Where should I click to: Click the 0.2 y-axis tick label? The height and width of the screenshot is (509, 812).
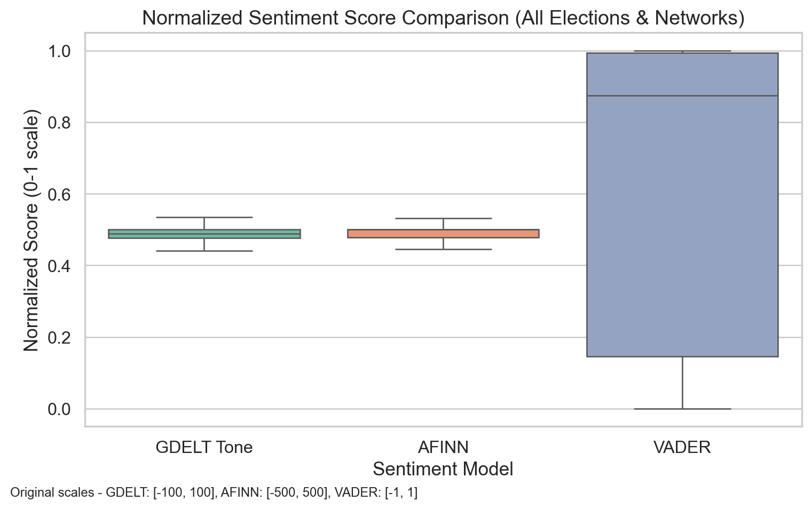tap(60, 338)
